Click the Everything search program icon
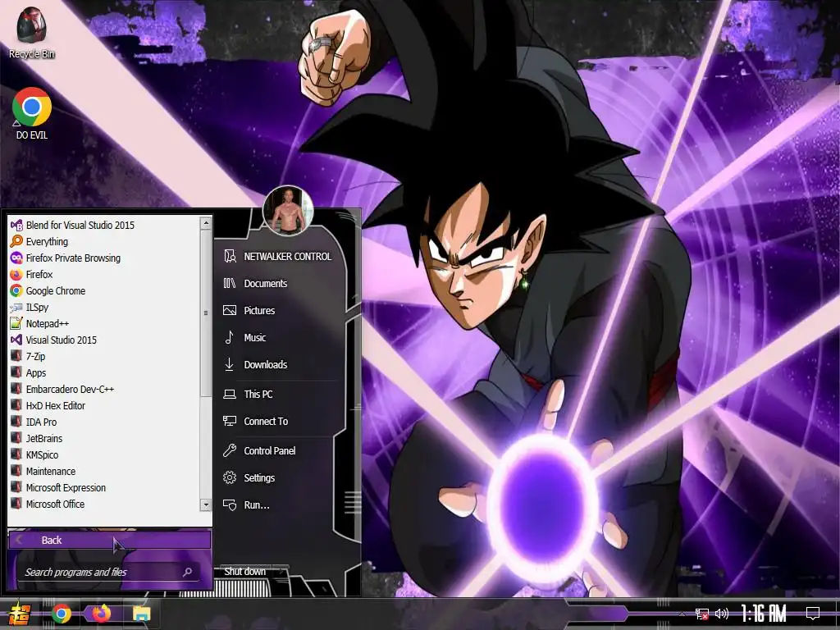 16,242
